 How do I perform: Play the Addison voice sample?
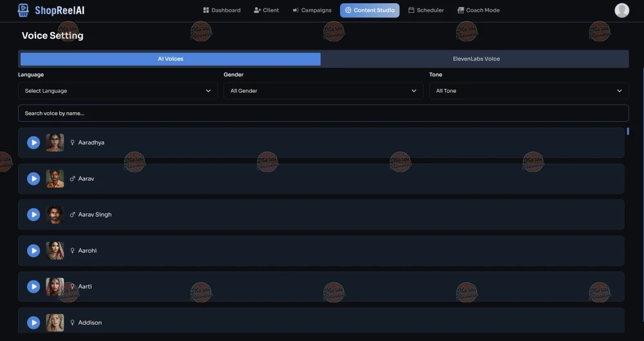33,322
